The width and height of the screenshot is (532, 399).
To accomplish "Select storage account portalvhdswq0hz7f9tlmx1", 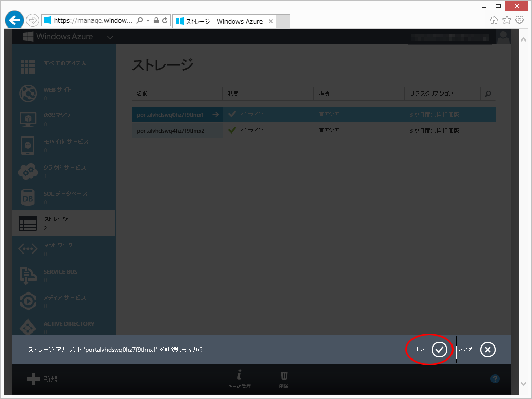I will coord(170,115).
